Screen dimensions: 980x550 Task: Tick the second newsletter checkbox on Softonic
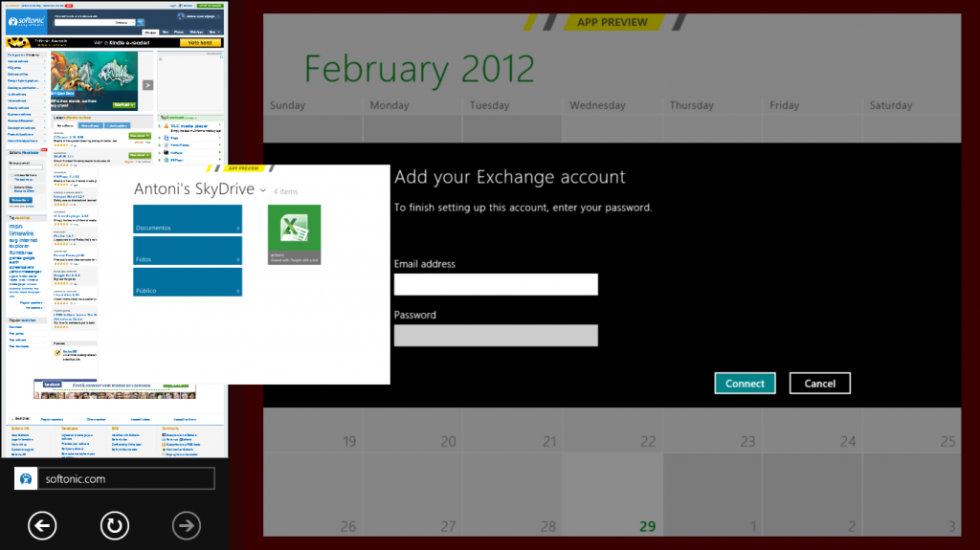(11, 187)
